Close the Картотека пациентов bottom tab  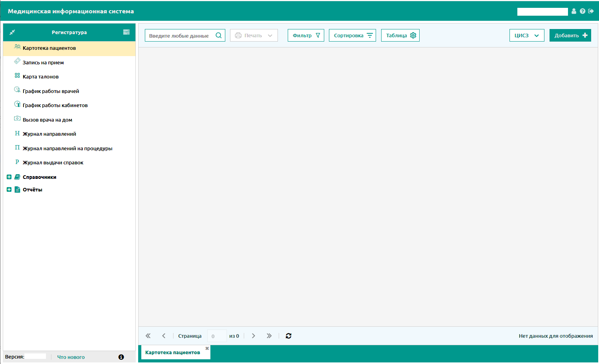click(x=207, y=348)
